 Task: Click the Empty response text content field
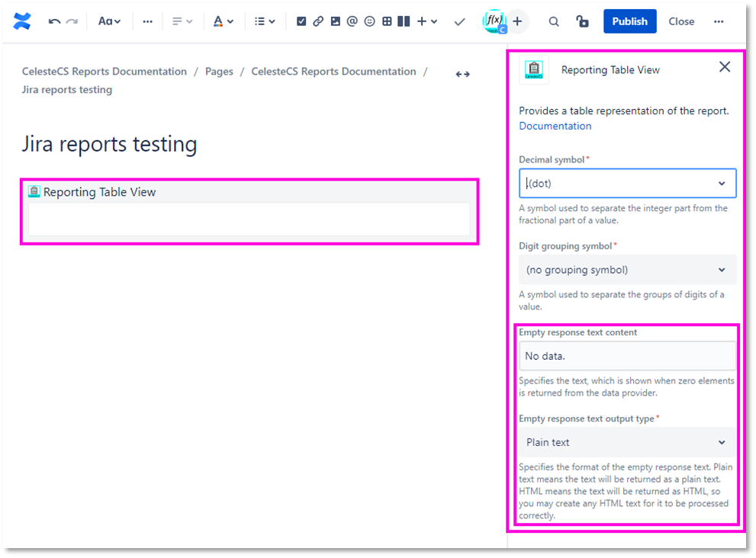(x=627, y=356)
